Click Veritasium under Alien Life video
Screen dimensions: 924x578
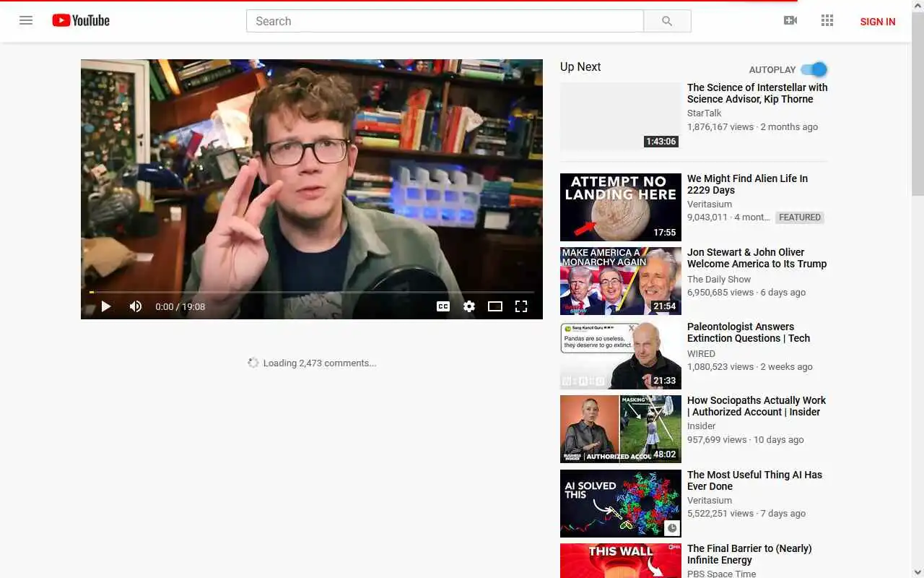coord(710,204)
